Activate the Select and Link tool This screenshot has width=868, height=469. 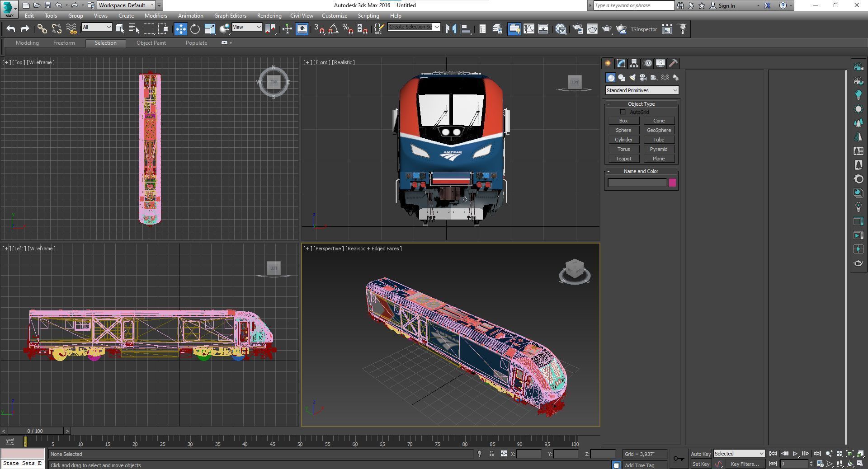(x=42, y=29)
